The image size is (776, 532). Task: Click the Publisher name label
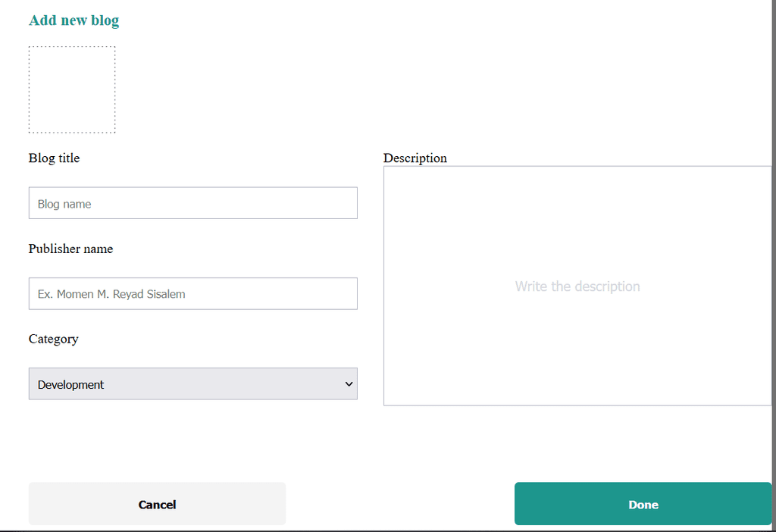point(70,249)
